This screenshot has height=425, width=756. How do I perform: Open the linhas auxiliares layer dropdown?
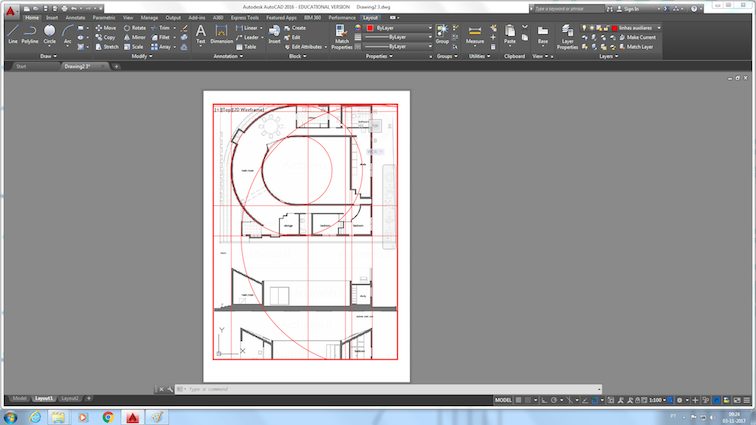[636, 28]
